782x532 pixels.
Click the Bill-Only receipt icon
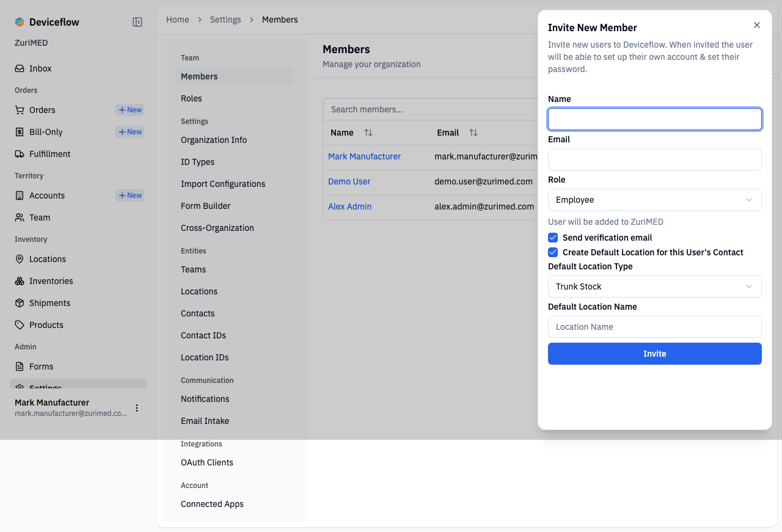(20, 132)
